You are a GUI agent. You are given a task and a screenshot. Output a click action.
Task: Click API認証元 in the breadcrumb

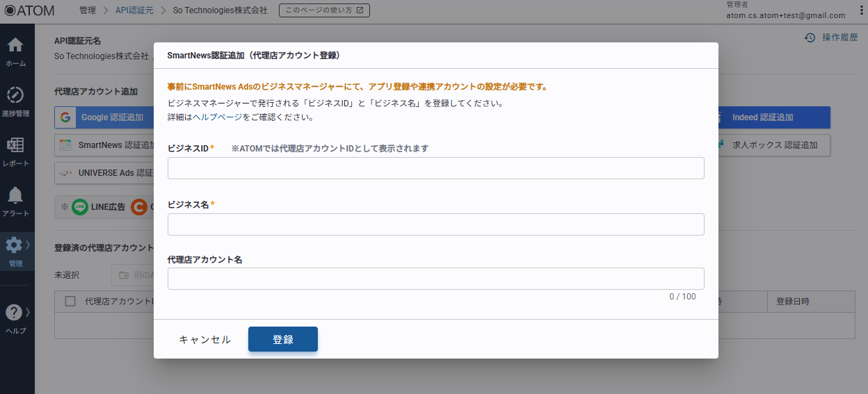[x=136, y=10]
